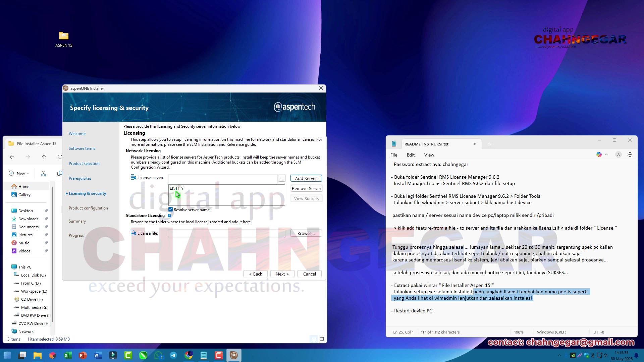Open PowerPoint from the taskbar
Image resolution: width=644 pixels, height=362 pixels.
click(83, 355)
